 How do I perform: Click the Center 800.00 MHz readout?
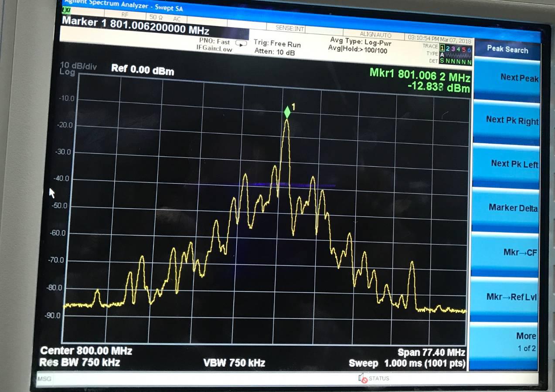[x=86, y=351]
